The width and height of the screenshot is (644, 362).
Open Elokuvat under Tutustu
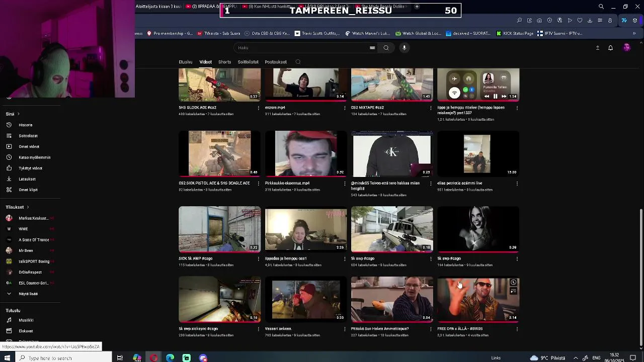click(x=26, y=331)
